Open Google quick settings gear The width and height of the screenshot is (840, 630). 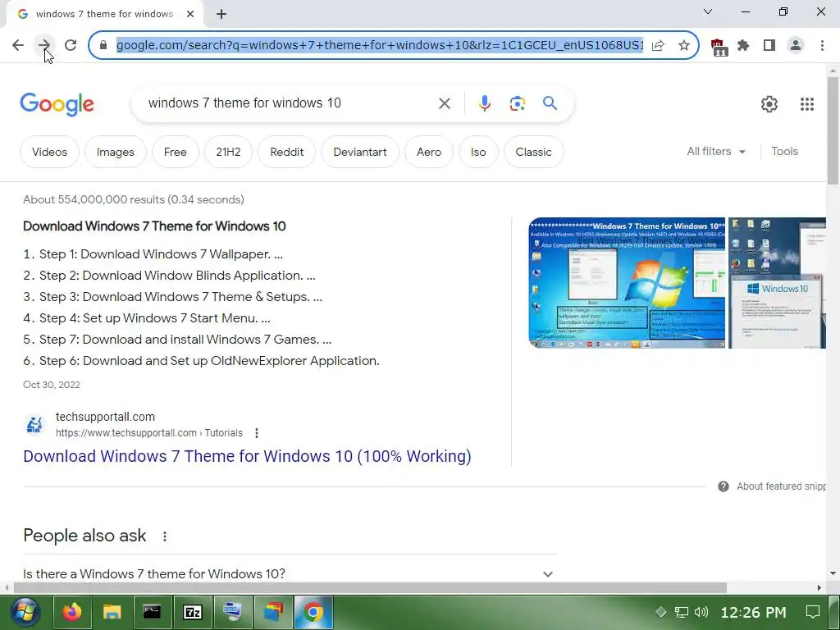(769, 104)
